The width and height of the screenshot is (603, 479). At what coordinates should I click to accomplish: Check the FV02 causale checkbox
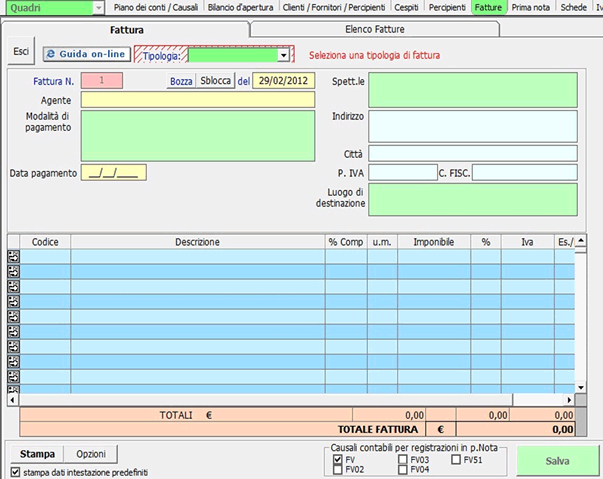338,469
